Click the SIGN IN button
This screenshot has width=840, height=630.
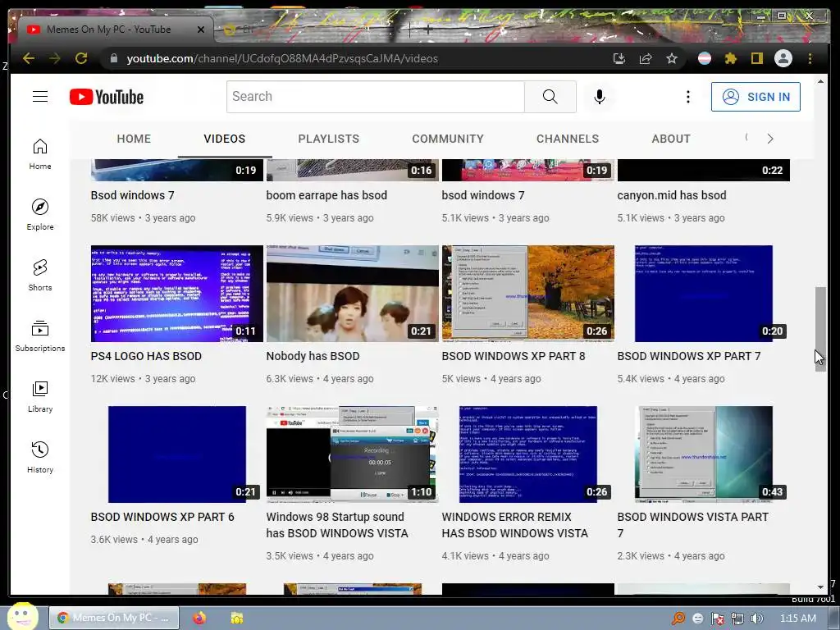pos(756,97)
